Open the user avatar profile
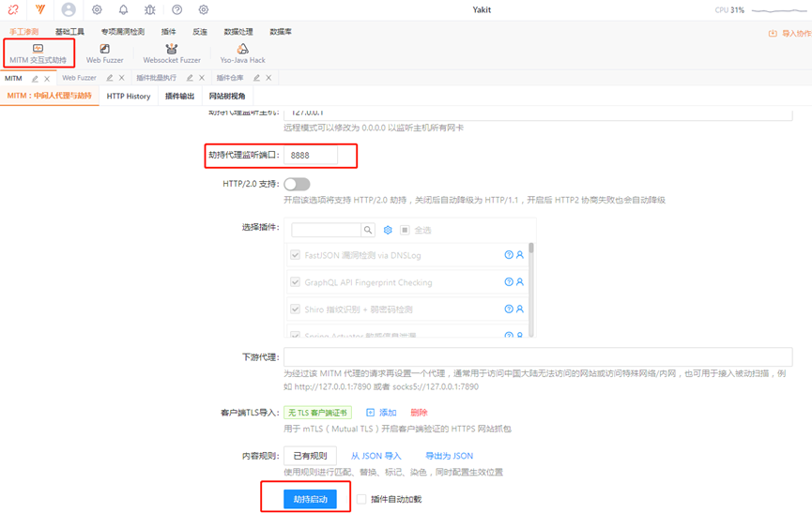Viewport: 812px width, 513px height. point(69,9)
